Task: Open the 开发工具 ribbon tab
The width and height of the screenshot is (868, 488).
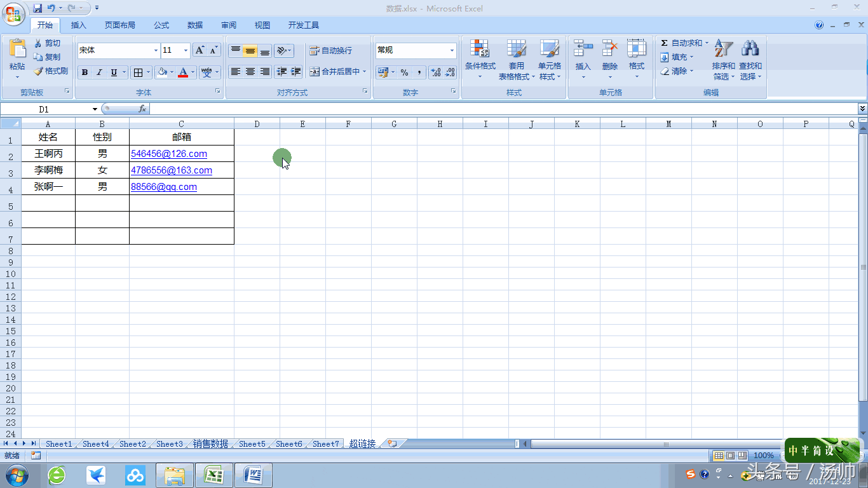Action: 304,25
